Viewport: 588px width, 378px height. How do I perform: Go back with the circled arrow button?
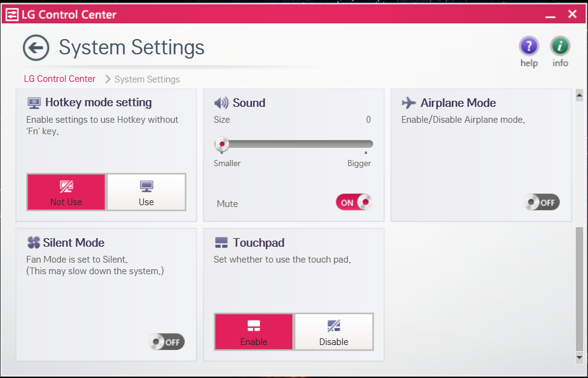pyautogui.click(x=36, y=48)
